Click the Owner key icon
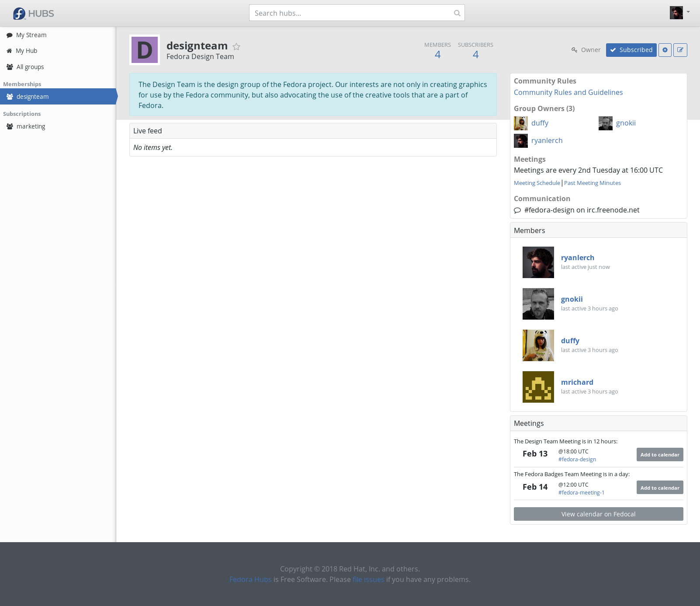The image size is (700, 606). coord(574,50)
